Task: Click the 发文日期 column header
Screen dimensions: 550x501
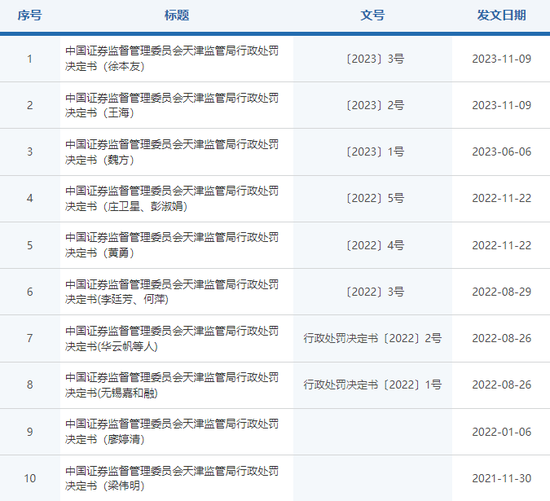Action: pos(501,15)
